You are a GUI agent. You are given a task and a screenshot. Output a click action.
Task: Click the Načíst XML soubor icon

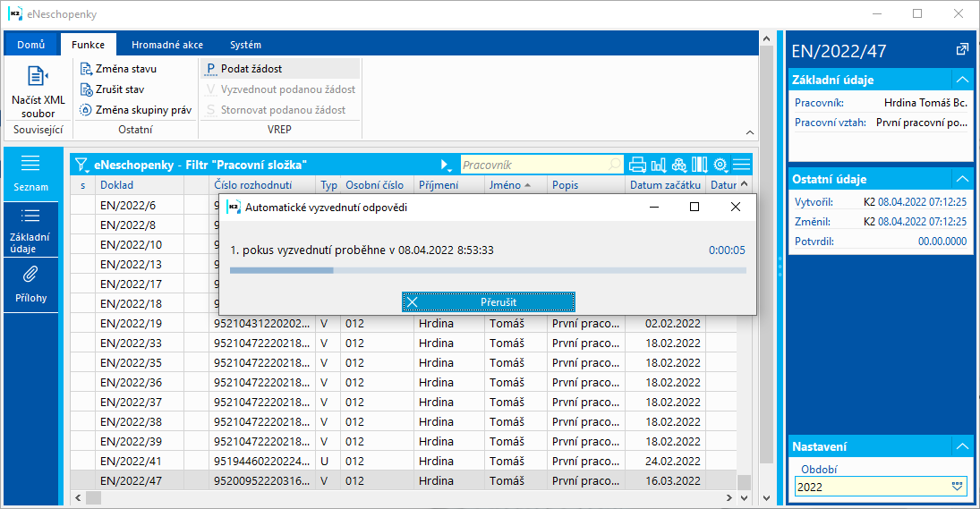click(38, 77)
